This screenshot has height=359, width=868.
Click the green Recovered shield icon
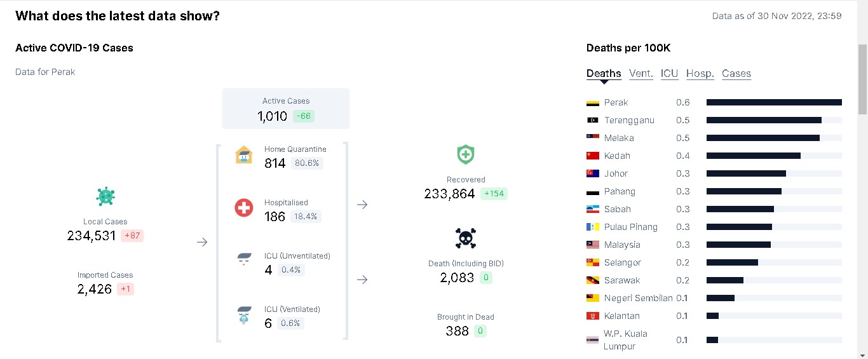point(466,154)
